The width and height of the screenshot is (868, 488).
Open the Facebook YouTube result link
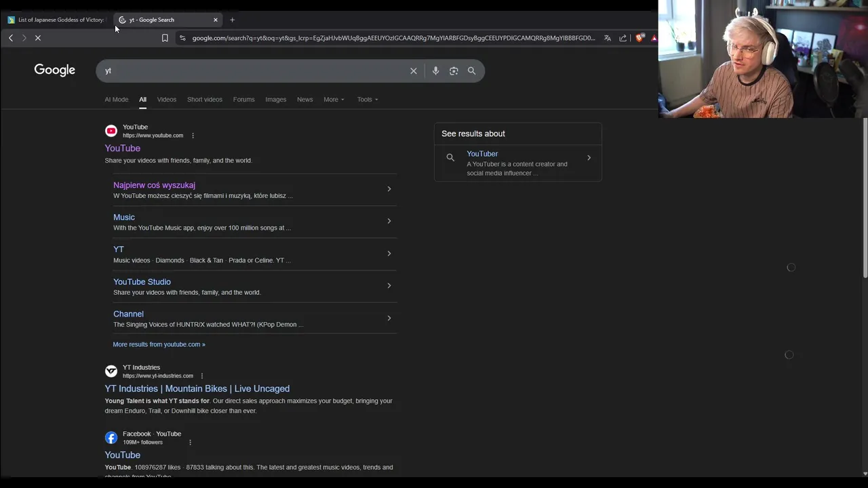click(123, 455)
